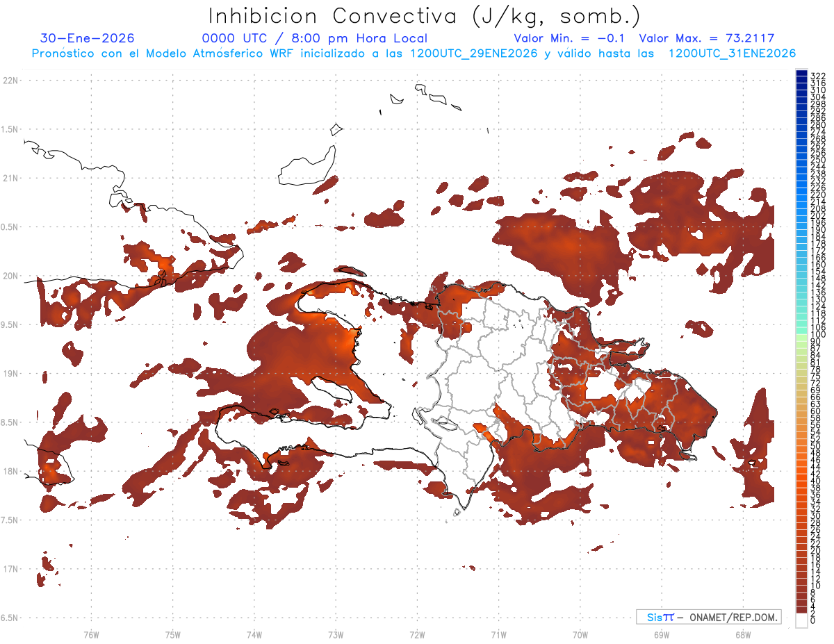Click the '69W' longitude label

tap(662, 634)
